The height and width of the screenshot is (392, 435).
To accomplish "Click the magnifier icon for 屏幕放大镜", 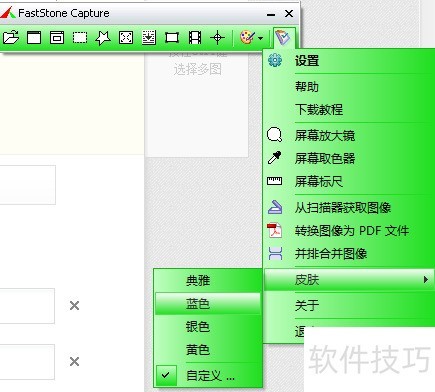I will point(275,135).
